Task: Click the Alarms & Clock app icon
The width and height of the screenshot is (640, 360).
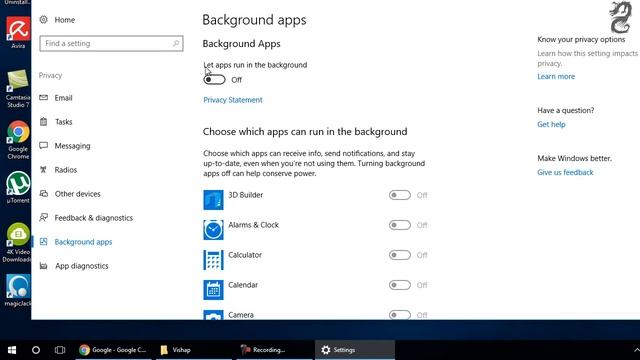Action: click(x=213, y=229)
